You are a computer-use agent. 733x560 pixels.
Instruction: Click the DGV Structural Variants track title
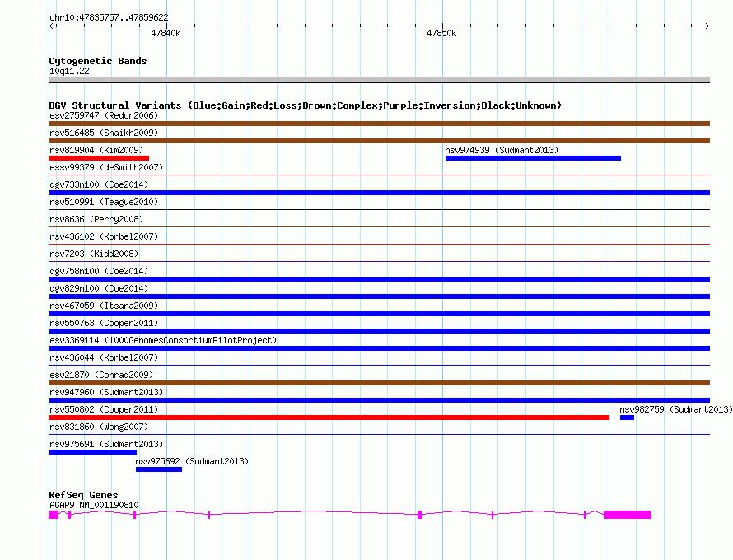click(305, 105)
